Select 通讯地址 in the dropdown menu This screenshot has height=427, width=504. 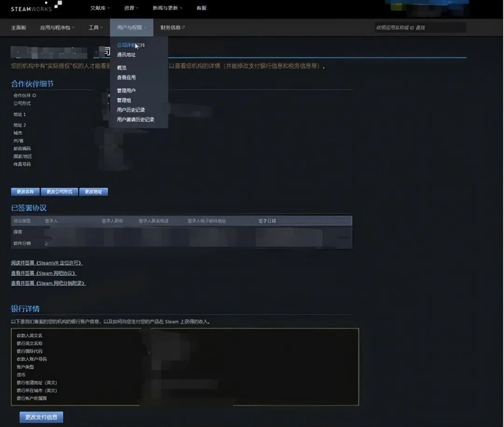tap(126, 55)
